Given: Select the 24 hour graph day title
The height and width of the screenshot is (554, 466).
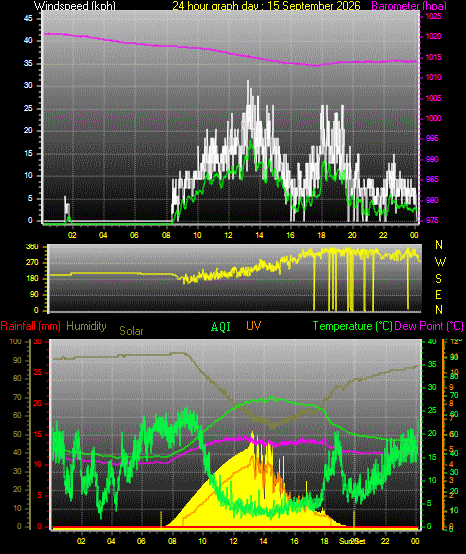Looking at the screenshot, I should point(266,5).
